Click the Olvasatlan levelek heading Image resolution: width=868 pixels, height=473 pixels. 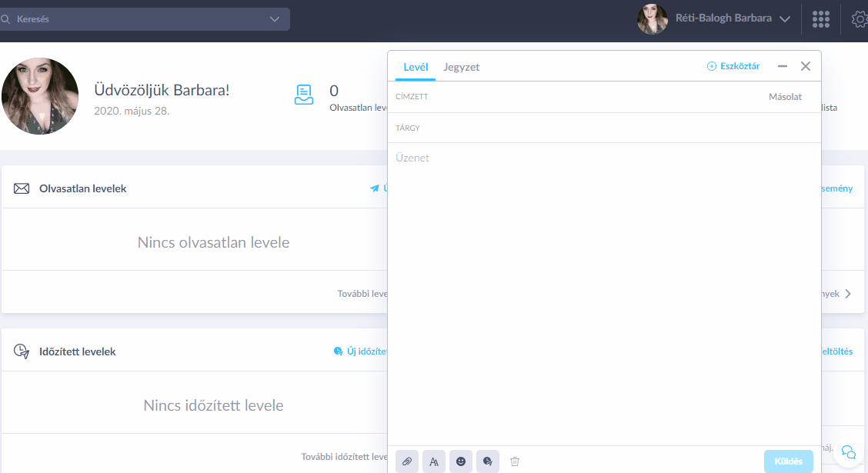[83, 188]
